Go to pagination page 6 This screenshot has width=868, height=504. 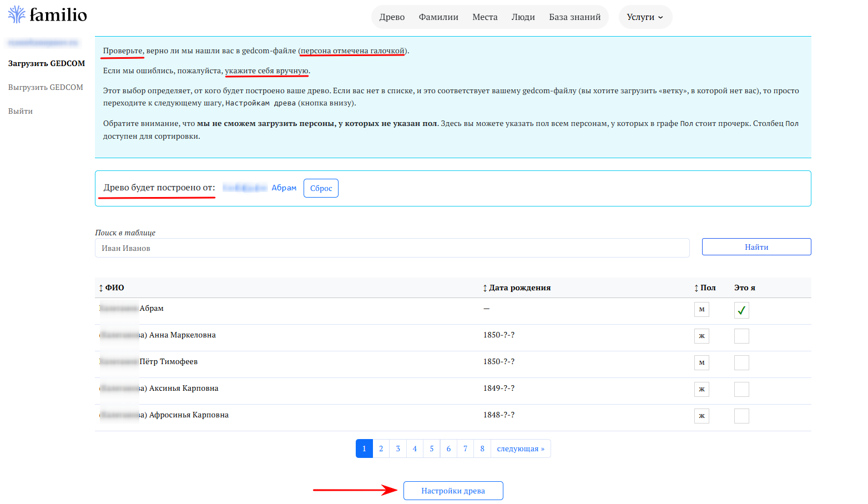coord(448,448)
